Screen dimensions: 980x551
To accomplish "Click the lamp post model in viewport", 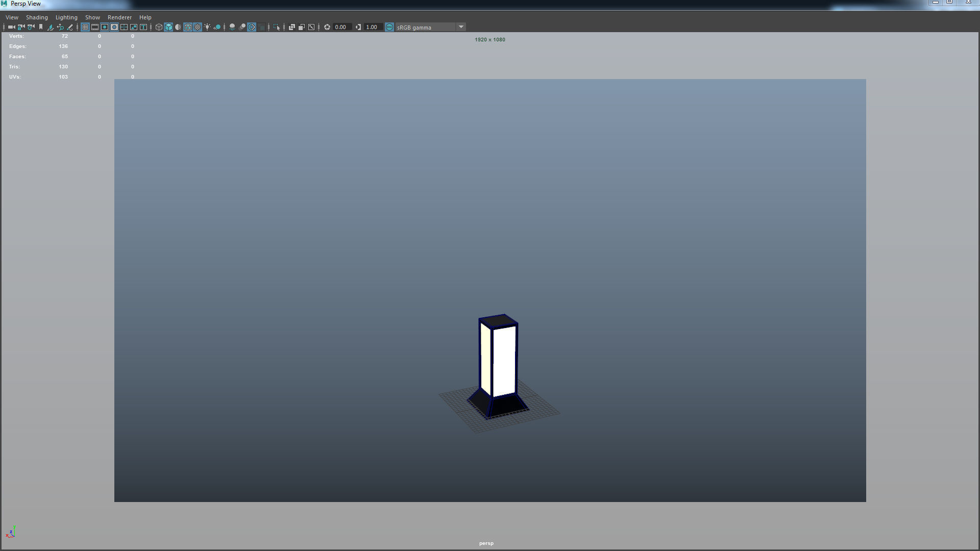I will click(x=503, y=362).
